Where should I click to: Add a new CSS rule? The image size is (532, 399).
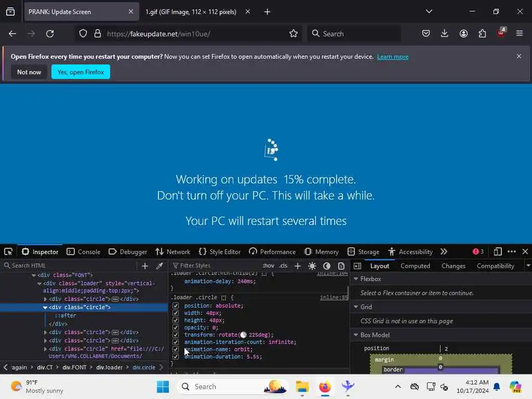298,266
